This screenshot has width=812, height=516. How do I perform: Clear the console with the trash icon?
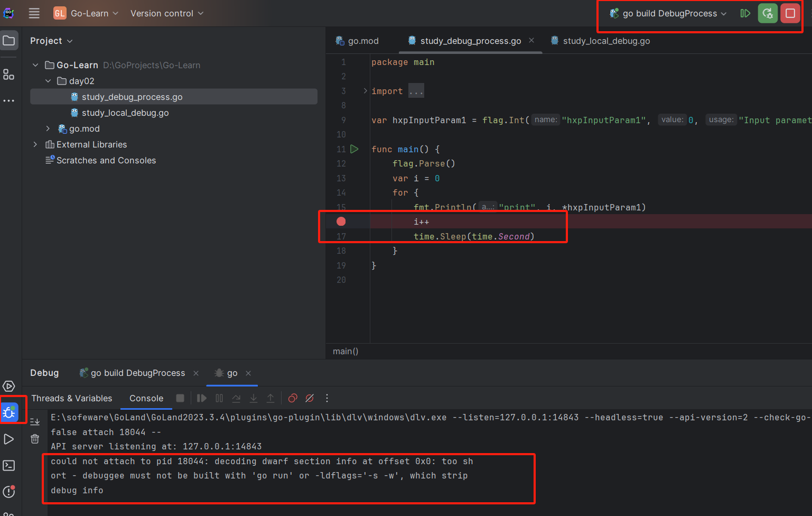pyautogui.click(x=34, y=438)
